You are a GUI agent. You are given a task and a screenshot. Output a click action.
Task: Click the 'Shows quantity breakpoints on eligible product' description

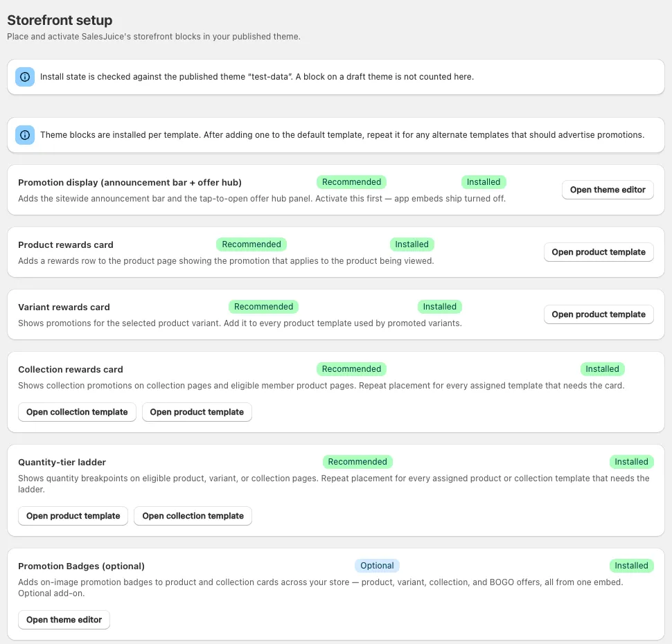(333, 484)
